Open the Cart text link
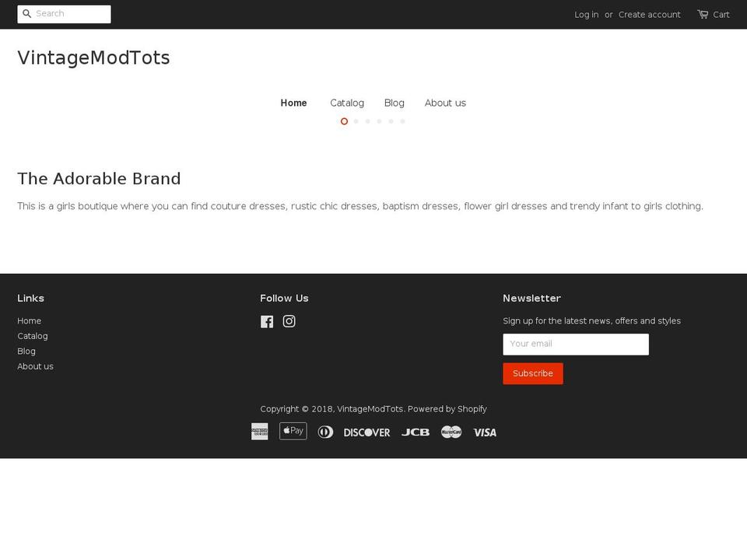Viewport: 747px width, 560px height. point(721,15)
